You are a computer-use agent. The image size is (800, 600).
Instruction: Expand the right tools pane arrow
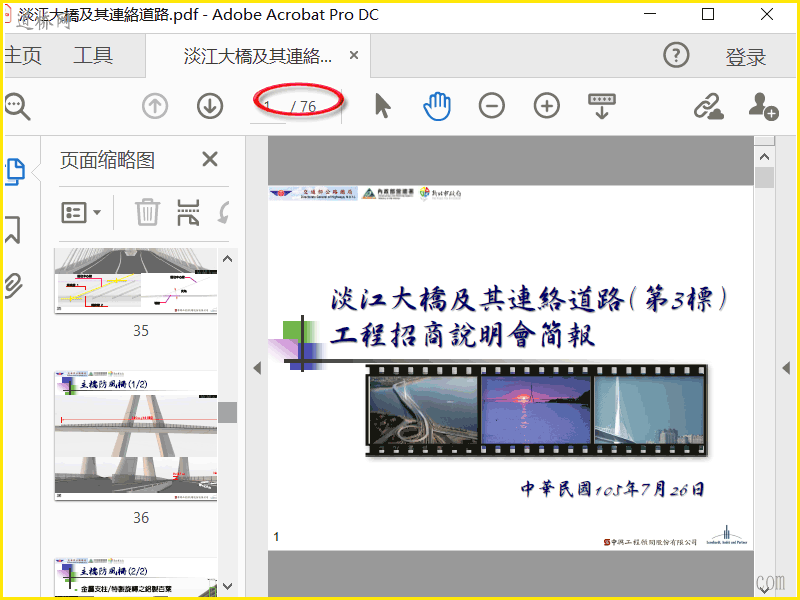pyautogui.click(x=786, y=368)
